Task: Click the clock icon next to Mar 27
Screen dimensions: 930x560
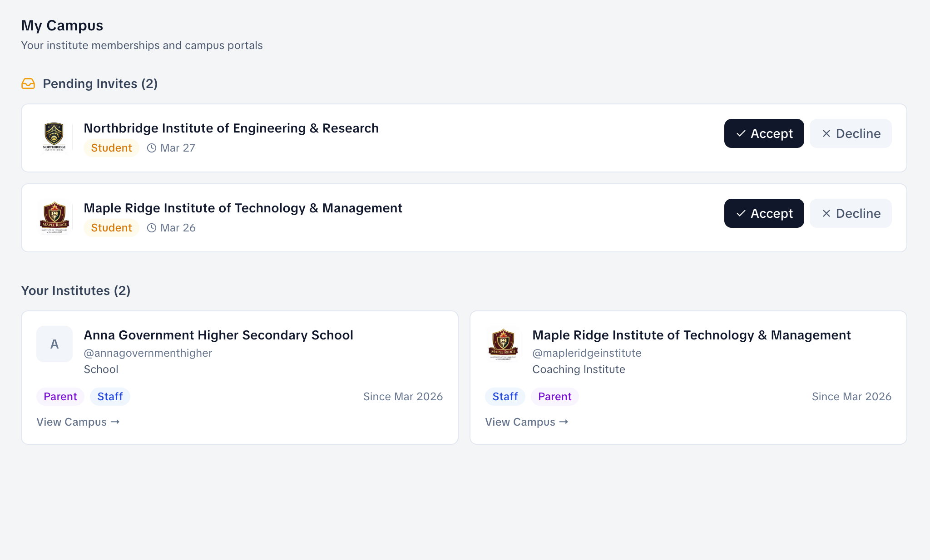Action: point(151,148)
